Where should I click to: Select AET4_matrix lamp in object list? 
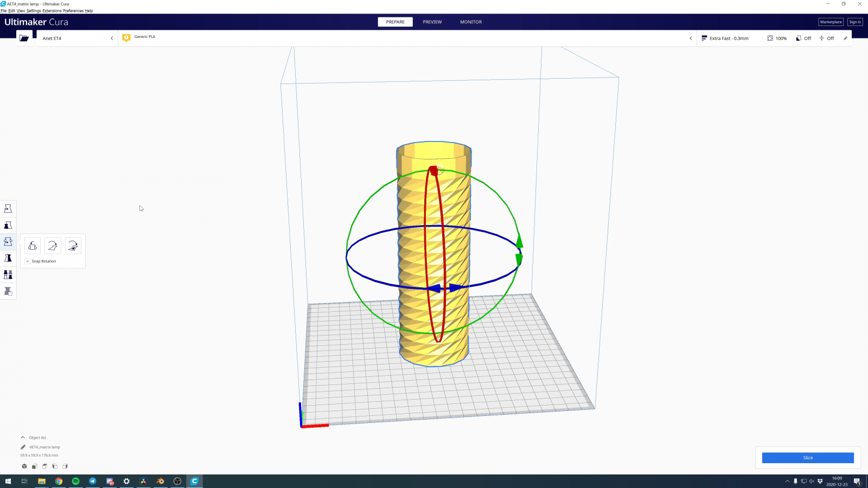click(x=44, y=447)
